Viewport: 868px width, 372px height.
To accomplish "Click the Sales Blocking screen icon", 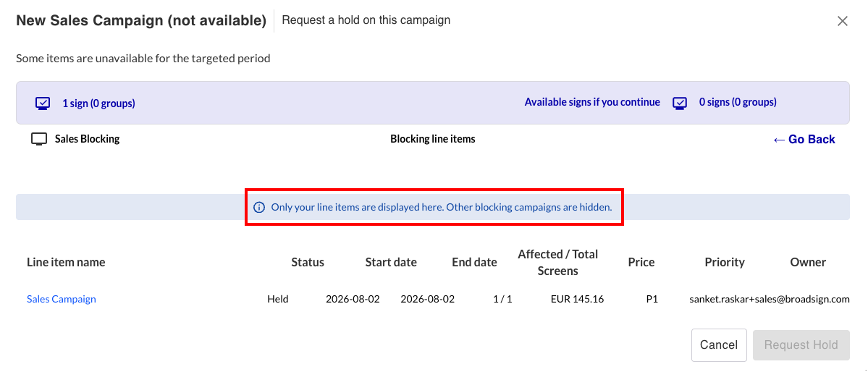I will (x=39, y=139).
